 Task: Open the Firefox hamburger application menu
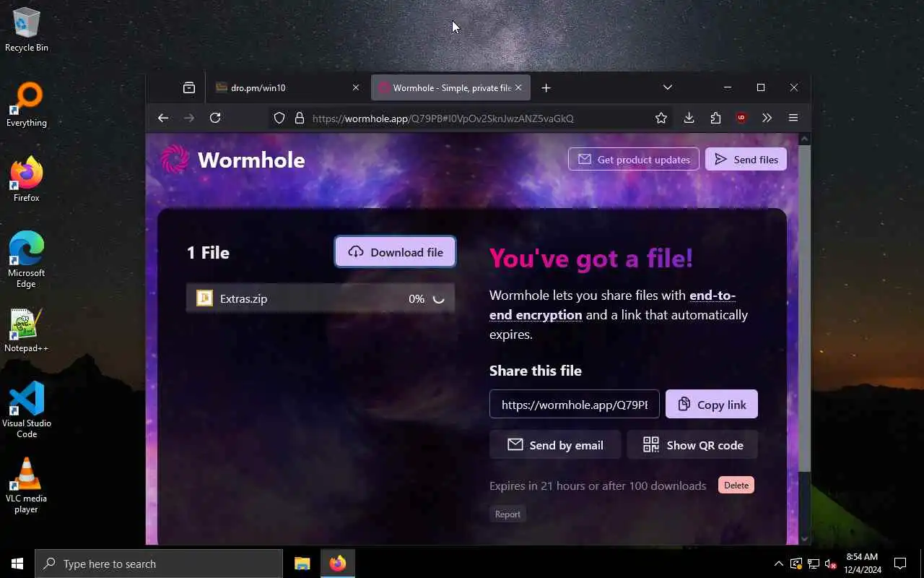(x=793, y=118)
